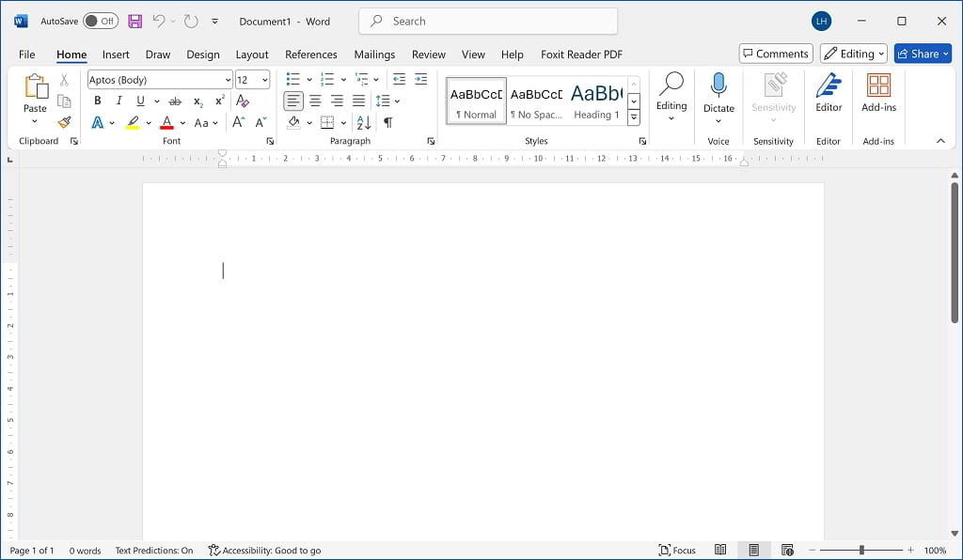The width and height of the screenshot is (963, 560).
Task: Open the Aptos (Body) font name dropdown
Action: point(228,80)
